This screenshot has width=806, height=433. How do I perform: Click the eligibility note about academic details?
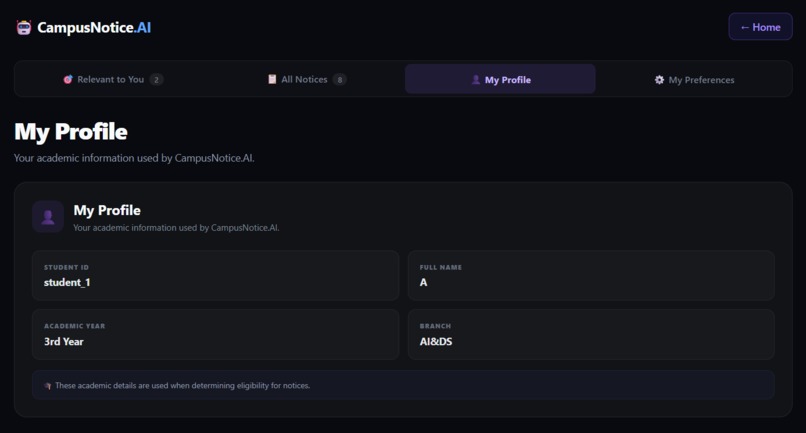coord(403,385)
